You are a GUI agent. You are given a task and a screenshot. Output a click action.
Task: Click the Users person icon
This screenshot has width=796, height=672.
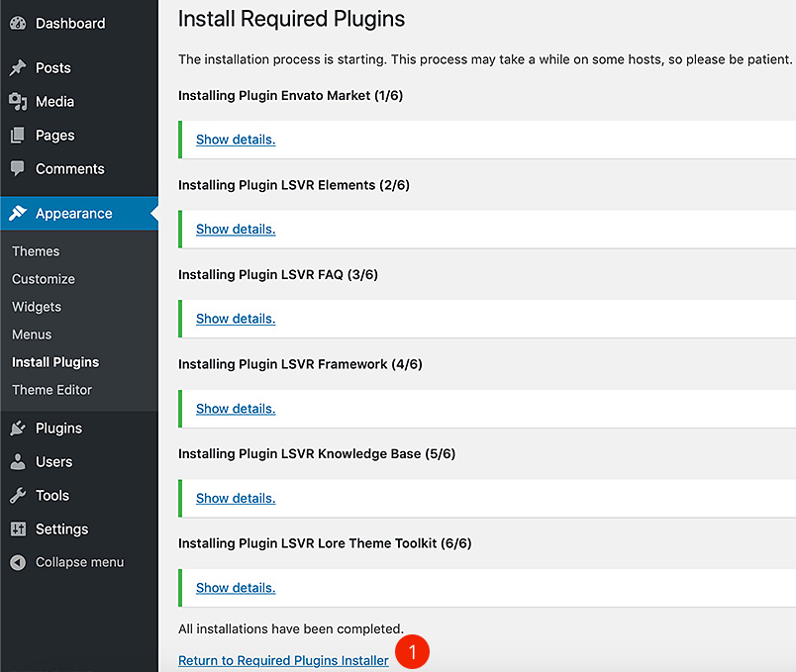(x=18, y=461)
